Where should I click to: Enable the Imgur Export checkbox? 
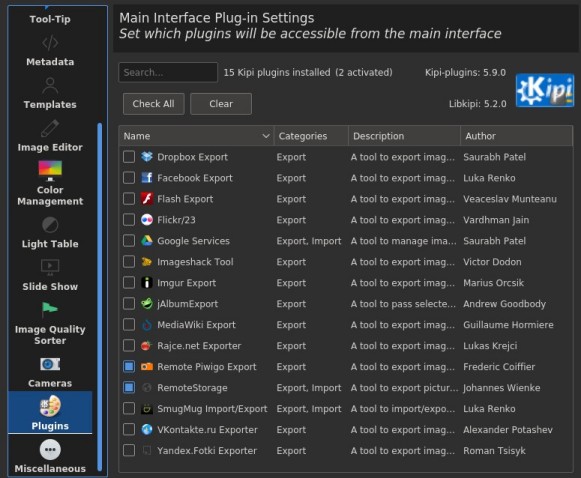tap(129, 283)
